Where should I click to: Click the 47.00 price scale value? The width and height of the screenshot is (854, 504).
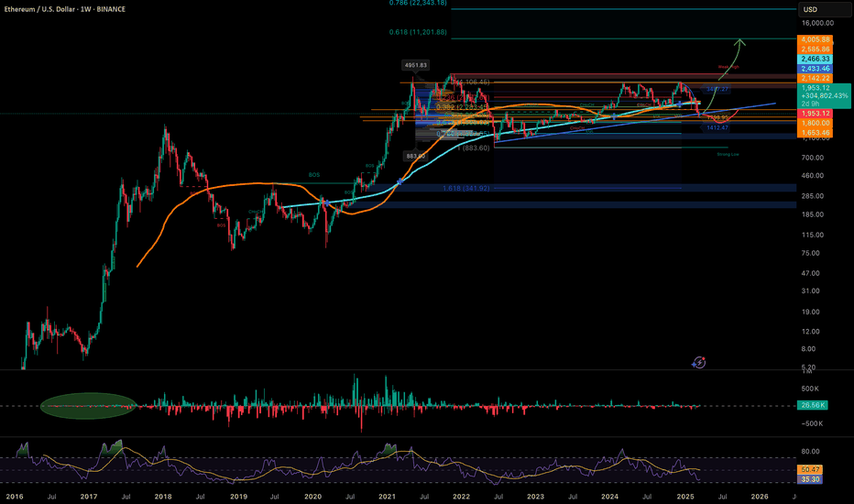pyautogui.click(x=810, y=273)
